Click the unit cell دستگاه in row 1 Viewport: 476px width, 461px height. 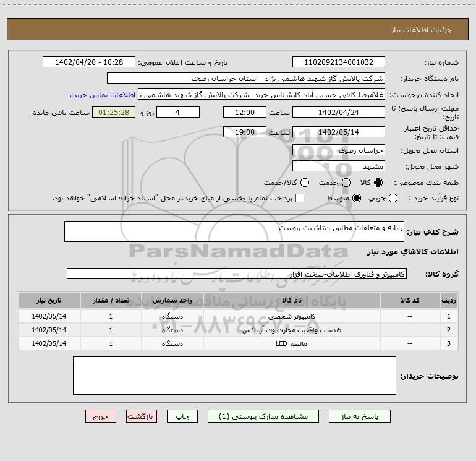[172, 316]
